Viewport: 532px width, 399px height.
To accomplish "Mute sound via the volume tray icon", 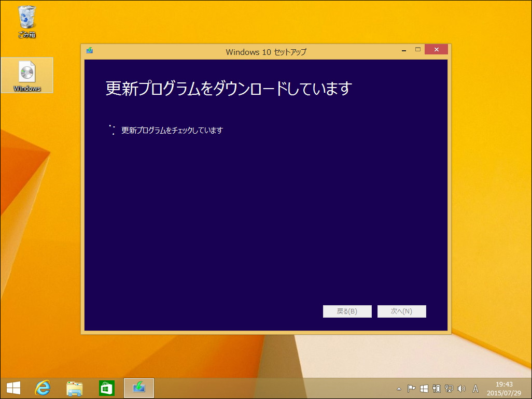I will (x=461, y=388).
